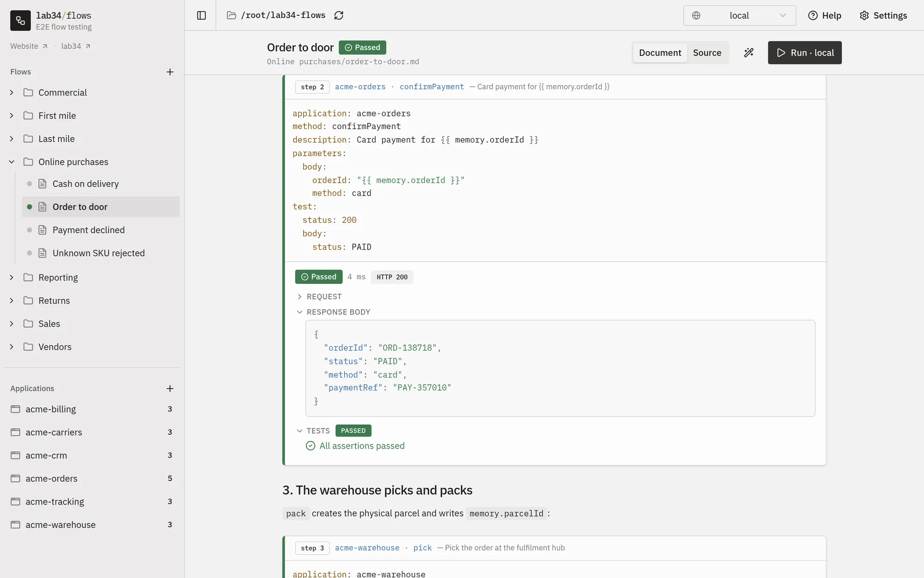Click the "ORD-138718" order id value
The height and width of the screenshot is (578, 924).
tap(407, 348)
